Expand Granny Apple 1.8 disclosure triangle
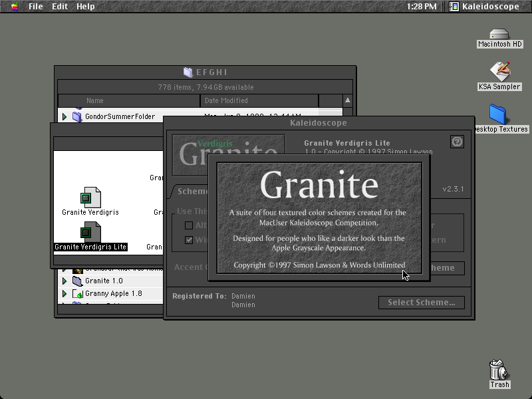This screenshot has width=532, height=399. tap(65, 294)
